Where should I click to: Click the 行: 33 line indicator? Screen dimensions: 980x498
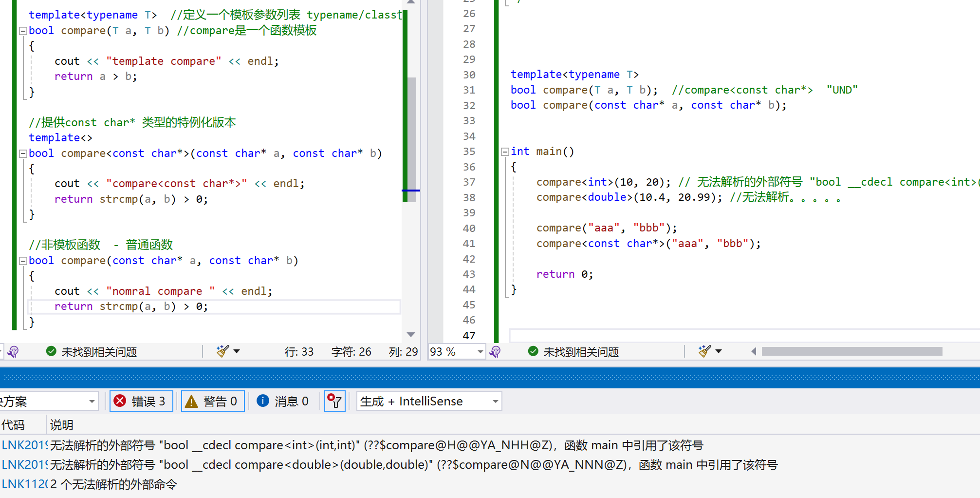pos(299,352)
